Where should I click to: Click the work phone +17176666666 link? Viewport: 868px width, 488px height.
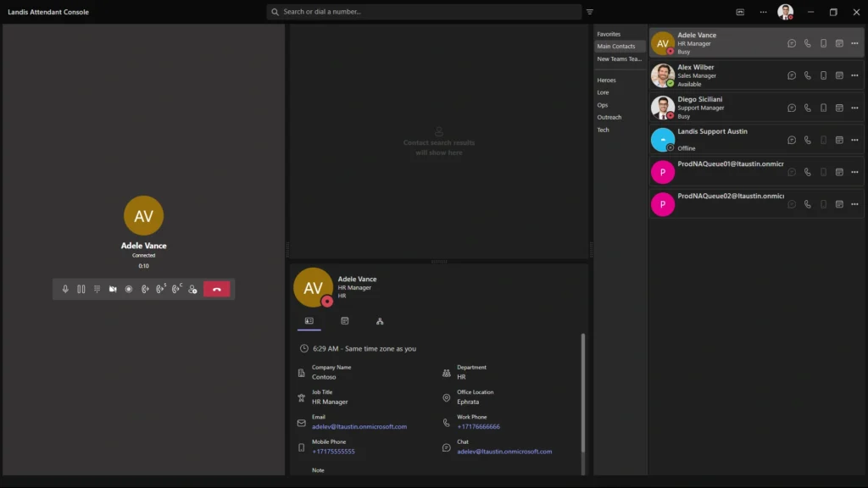pyautogui.click(x=478, y=427)
